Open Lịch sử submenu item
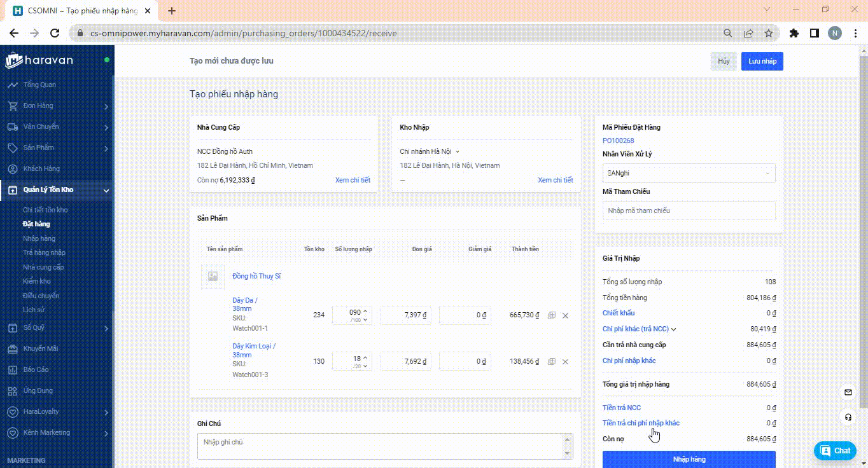Viewport: 868px width, 468px height. pos(34,310)
